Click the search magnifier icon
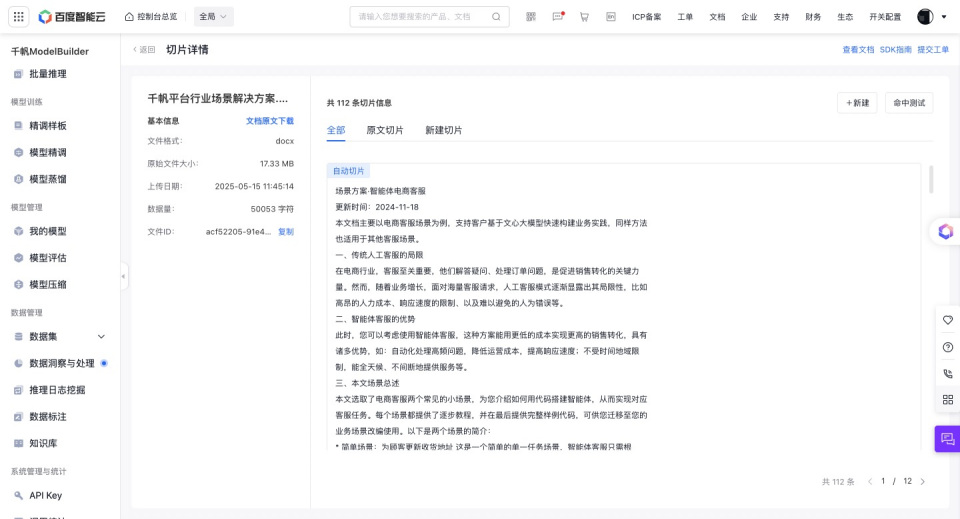 [x=497, y=17]
